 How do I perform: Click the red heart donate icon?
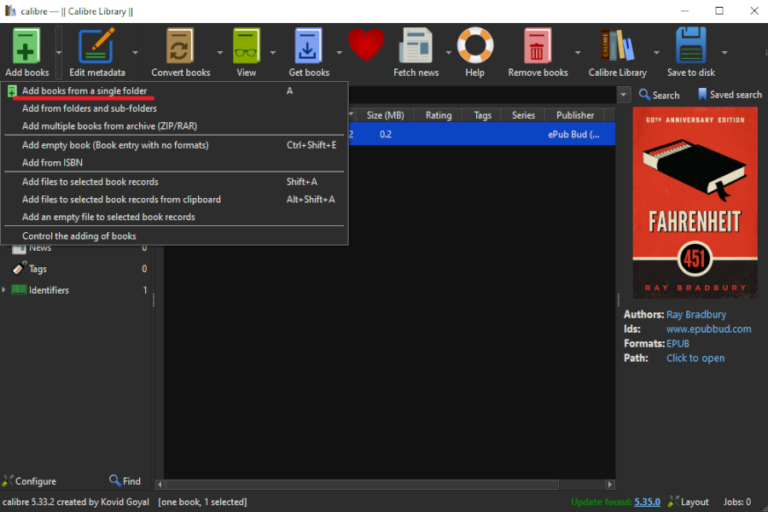(x=366, y=46)
